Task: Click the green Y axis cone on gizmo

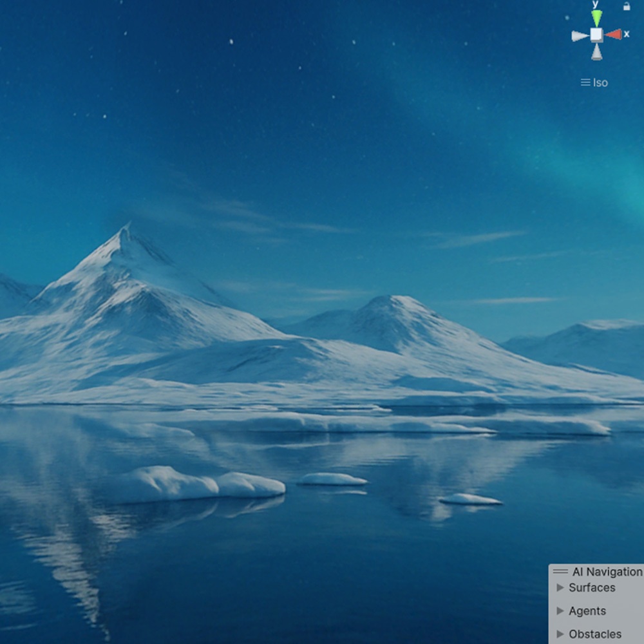Action: pyautogui.click(x=597, y=19)
